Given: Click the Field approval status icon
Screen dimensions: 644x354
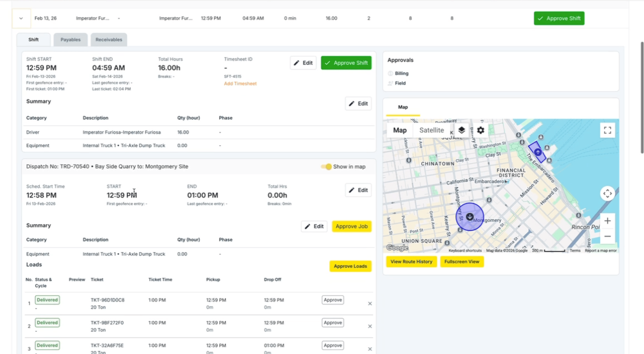Looking at the screenshot, I should [391, 83].
